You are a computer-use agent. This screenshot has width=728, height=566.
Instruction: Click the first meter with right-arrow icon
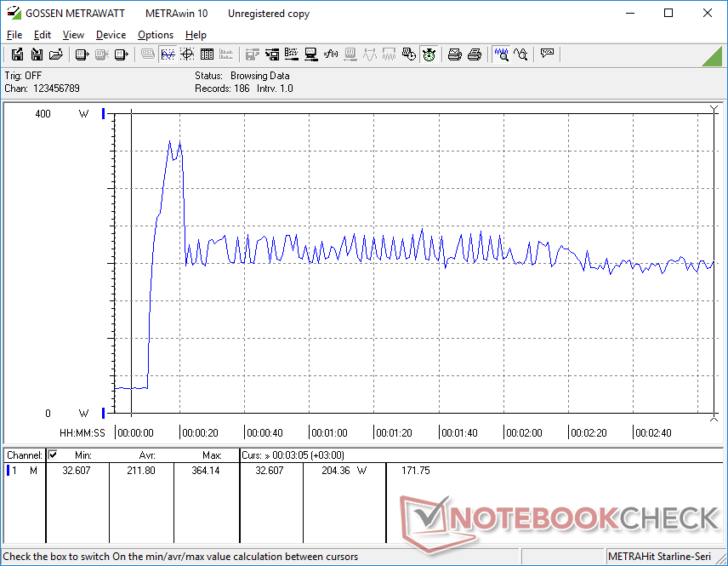82,54
